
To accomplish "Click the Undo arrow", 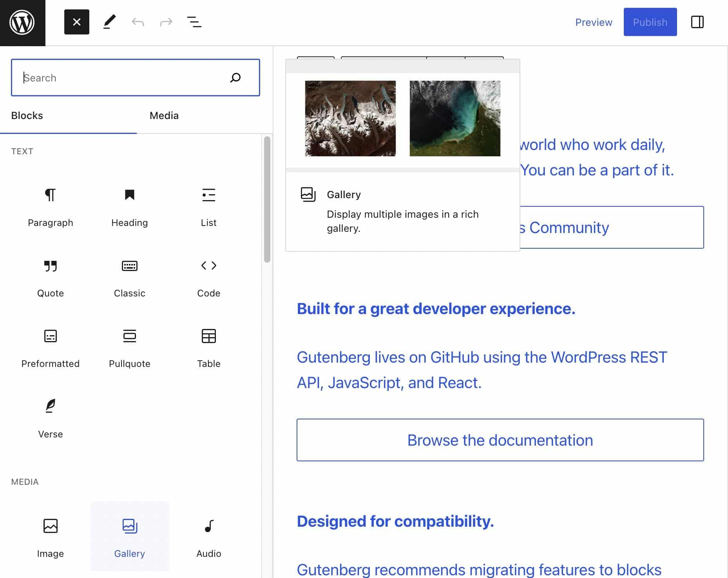I will pos(138,22).
